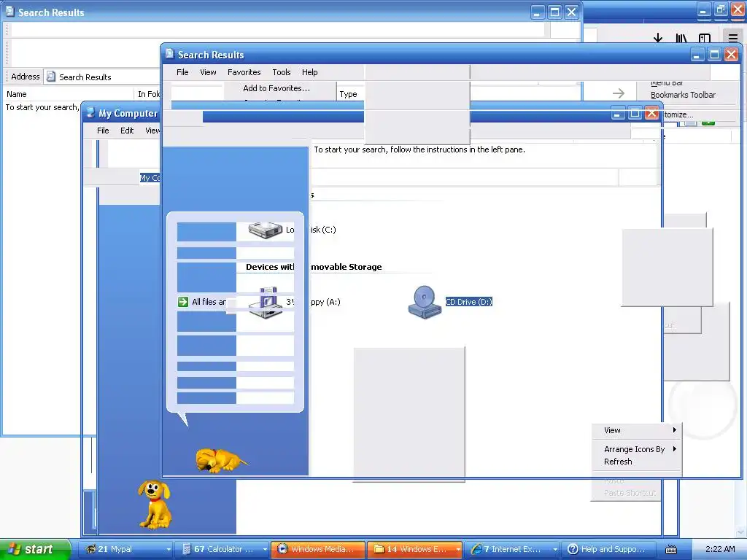The width and height of the screenshot is (747, 560).
Task: Open the Tools menu
Action: point(282,72)
